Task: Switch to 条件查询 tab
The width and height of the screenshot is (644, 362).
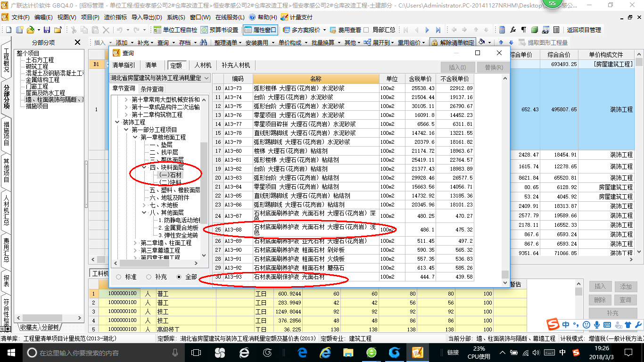Action: click(x=152, y=89)
